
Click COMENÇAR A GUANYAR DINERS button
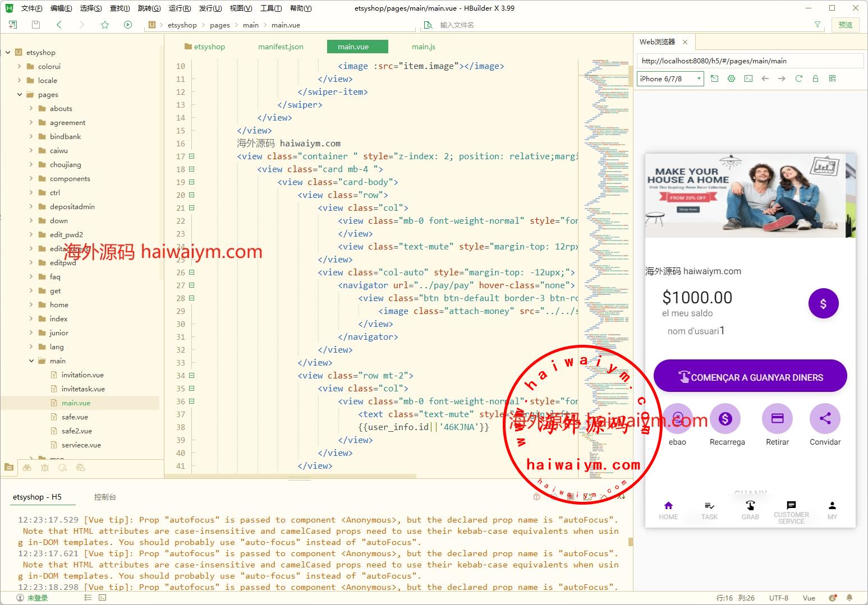coord(750,377)
